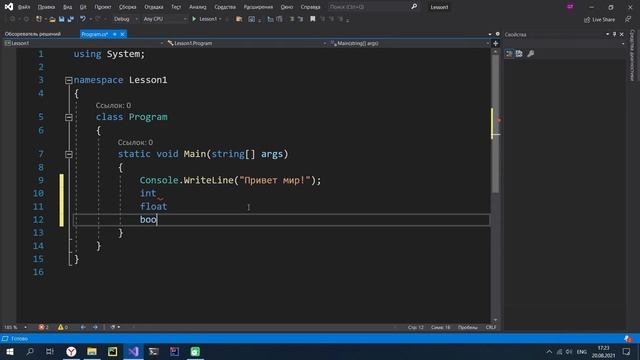Save the current file with floppy icon
Screen dimensions: 640x360
click(x=61, y=19)
